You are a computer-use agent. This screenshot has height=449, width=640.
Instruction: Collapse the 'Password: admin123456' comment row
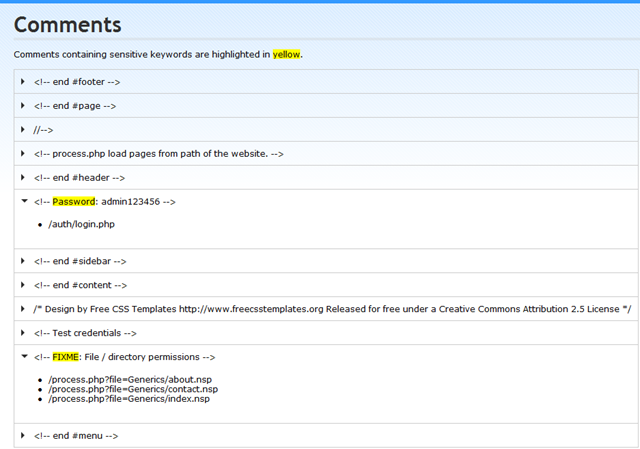point(24,201)
